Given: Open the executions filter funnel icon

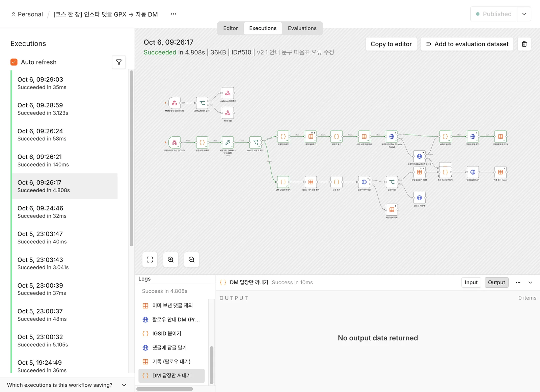Looking at the screenshot, I should click(119, 62).
